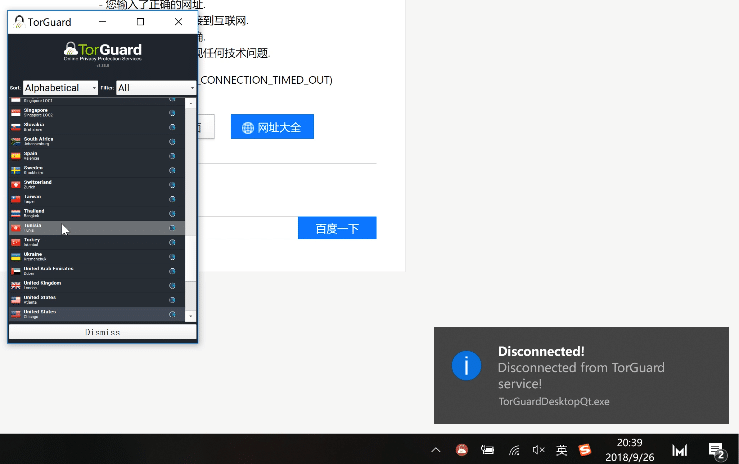Click the Dismiss button

pyautogui.click(x=102, y=332)
